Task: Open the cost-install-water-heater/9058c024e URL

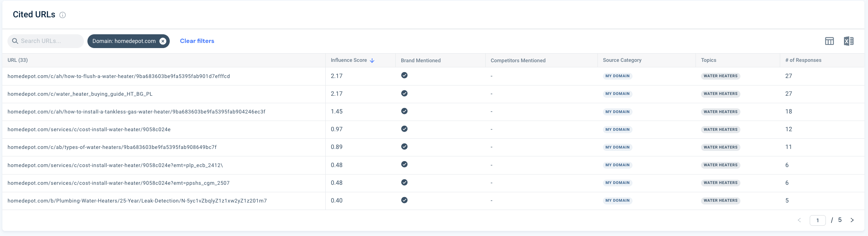Action: (89, 130)
